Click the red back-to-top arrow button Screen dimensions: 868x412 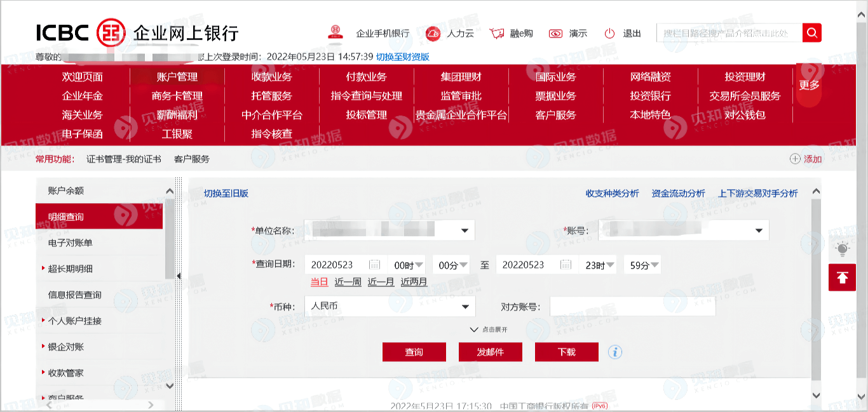coord(842,277)
